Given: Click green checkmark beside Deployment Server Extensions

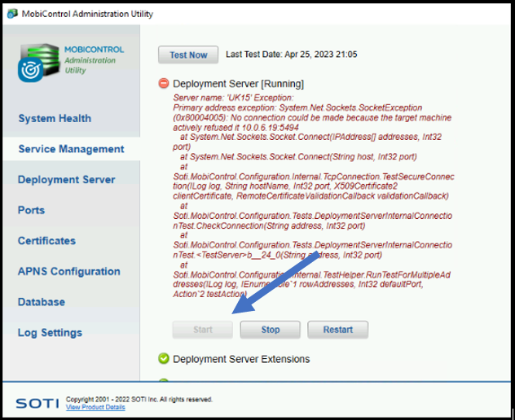Looking at the screenshot, I should coord(164,359).
